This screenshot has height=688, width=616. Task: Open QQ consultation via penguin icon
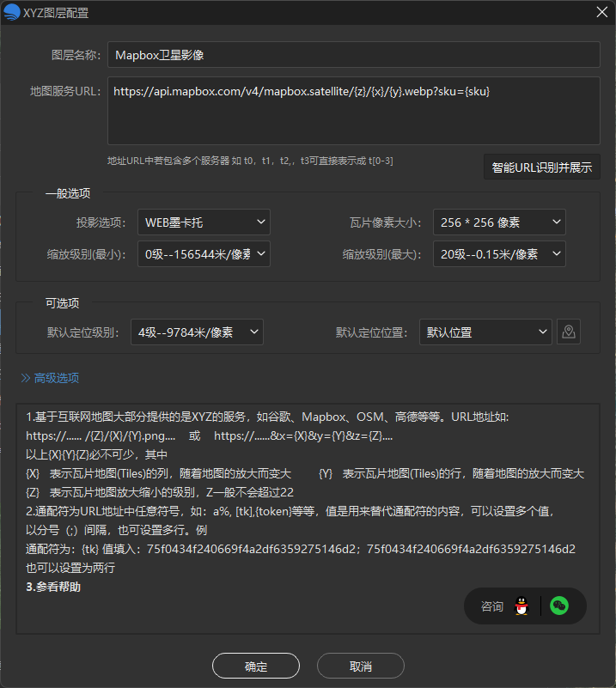point(521,606)
